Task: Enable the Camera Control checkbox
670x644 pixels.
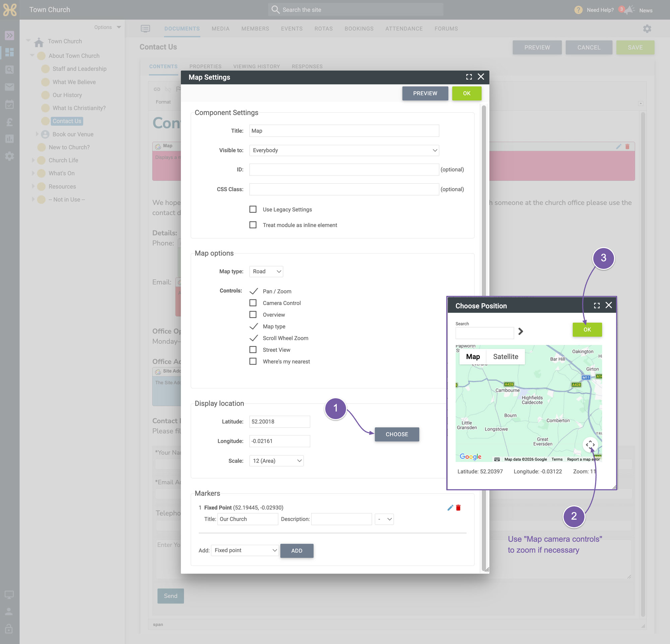Action: coord(253,303)
